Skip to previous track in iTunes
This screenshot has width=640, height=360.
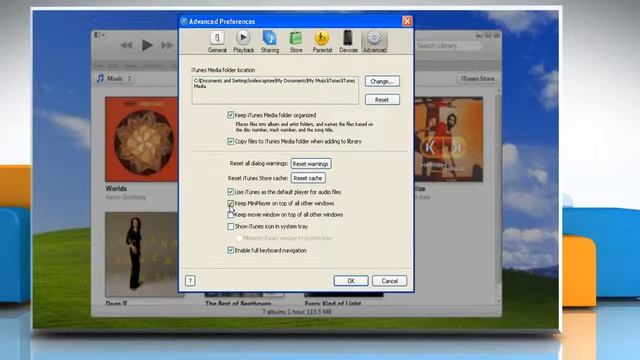click(126, 45)
